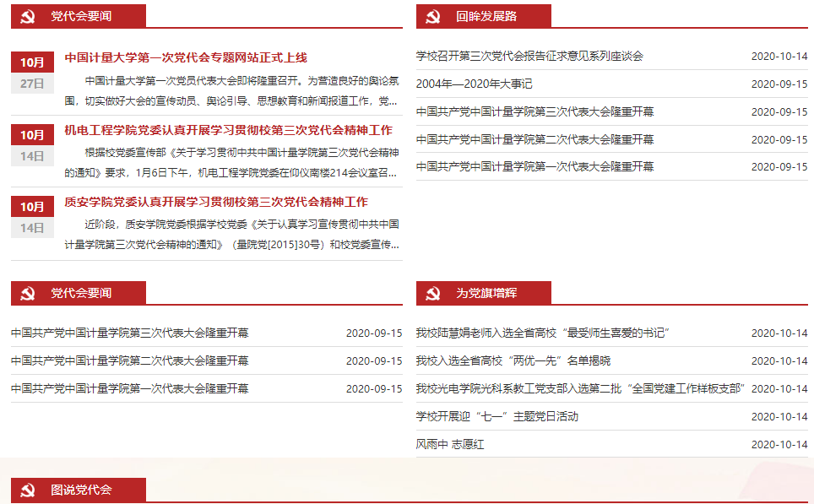Open the 回眸发展路 section header
This screenshot has width=814, height=504.
point(486,16)
